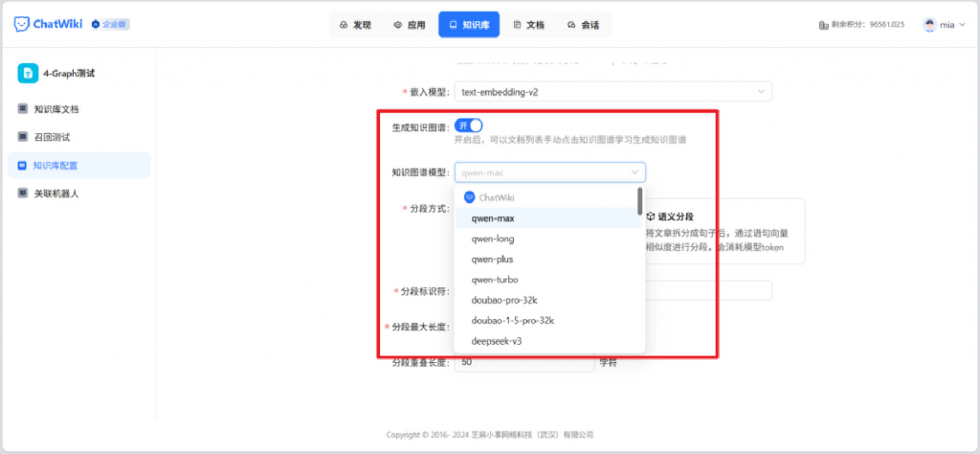Click the 分段重叠长度 input showing 50
Image resolution: width=980 pixels, height=454 pixels.
(524, 362)
